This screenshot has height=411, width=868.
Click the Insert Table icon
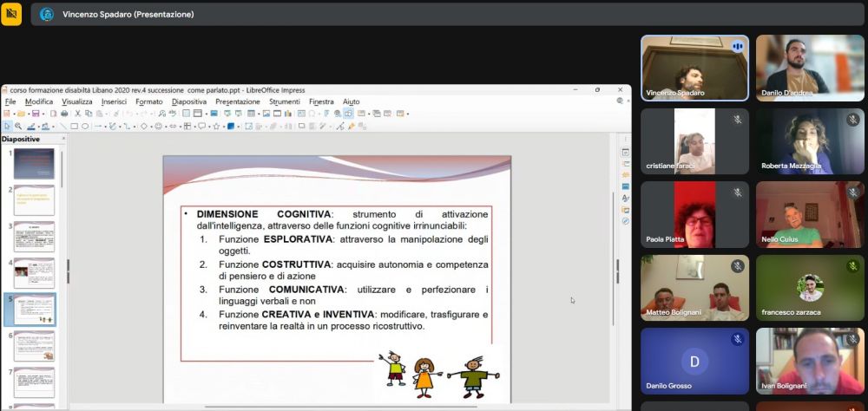251,114
